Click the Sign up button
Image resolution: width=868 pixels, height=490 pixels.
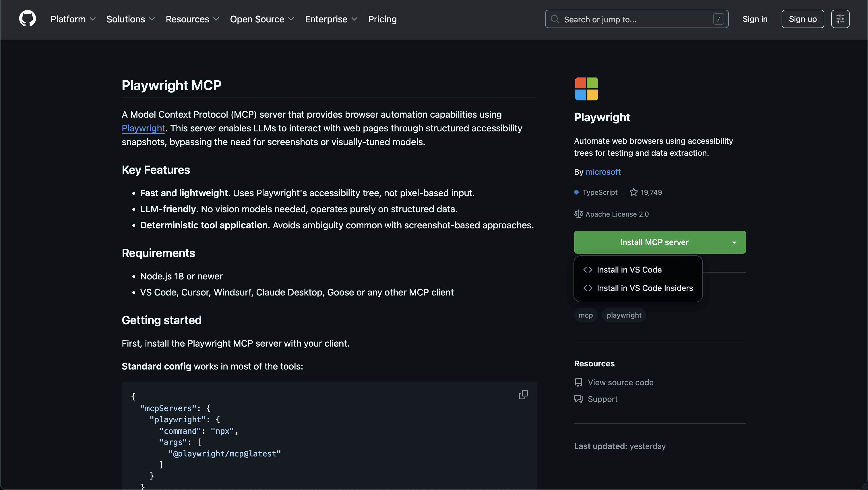point(803,19)
